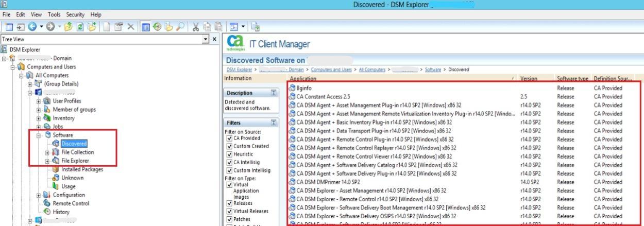Click the Properties toolbar icon
The height and width of the screenshot is (226, 644).
118,26
